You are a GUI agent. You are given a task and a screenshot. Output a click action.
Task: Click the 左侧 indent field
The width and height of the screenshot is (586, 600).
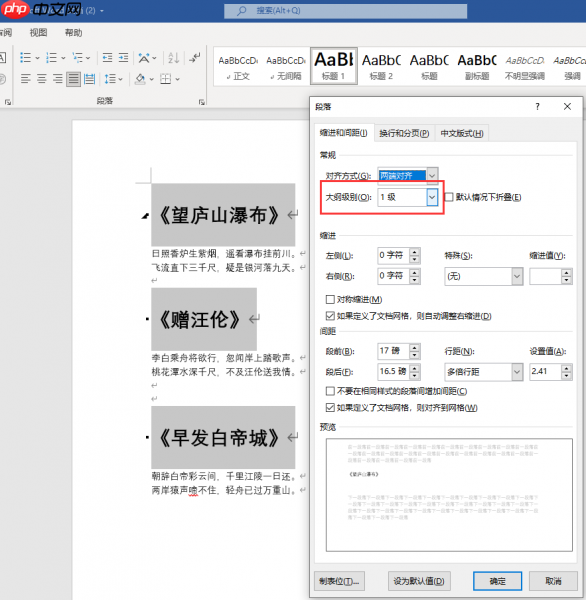click(x=394, y=255)
